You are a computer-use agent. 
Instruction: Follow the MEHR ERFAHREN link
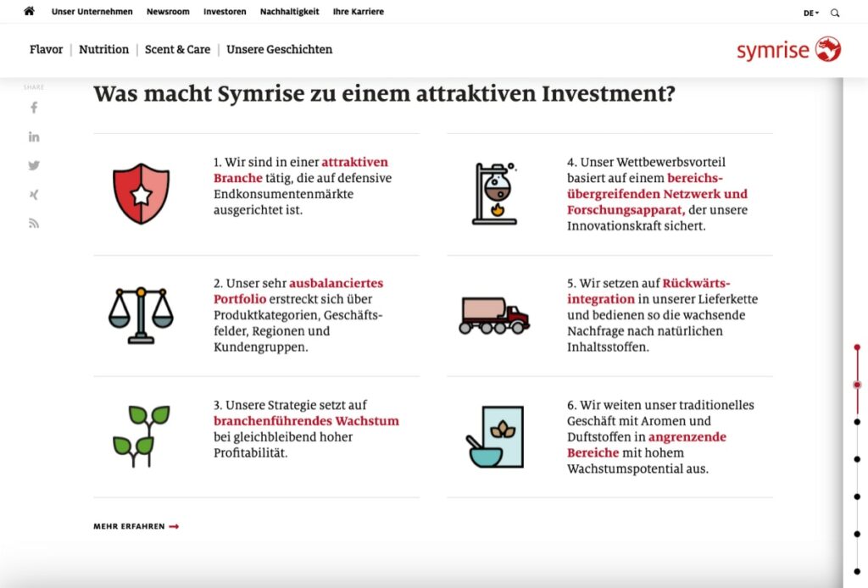click(x=136, y=527)
